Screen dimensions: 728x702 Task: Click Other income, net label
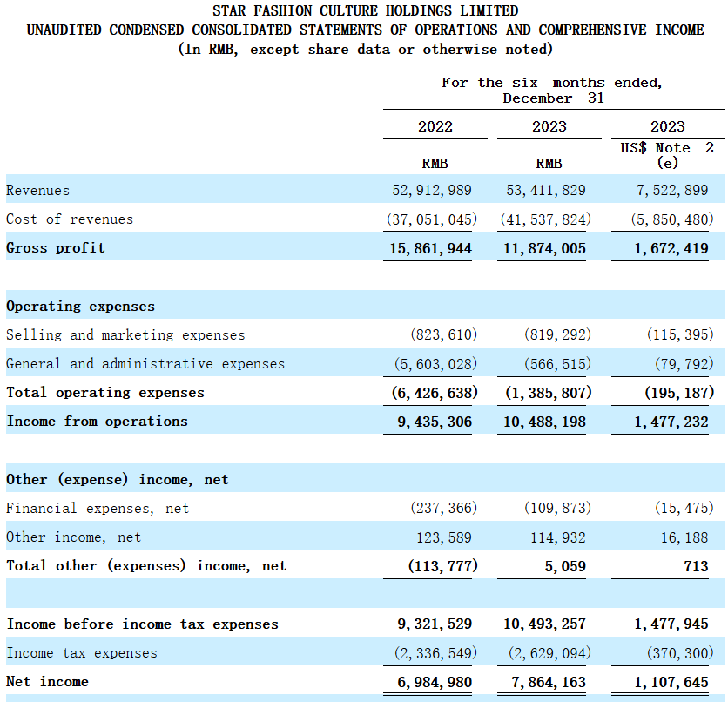(73, 537)
